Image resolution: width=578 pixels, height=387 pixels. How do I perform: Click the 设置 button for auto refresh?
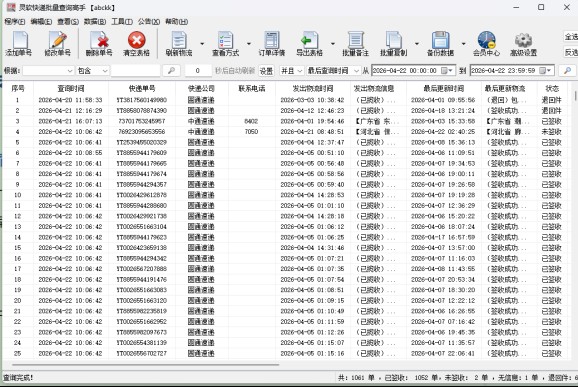[266, 70]
